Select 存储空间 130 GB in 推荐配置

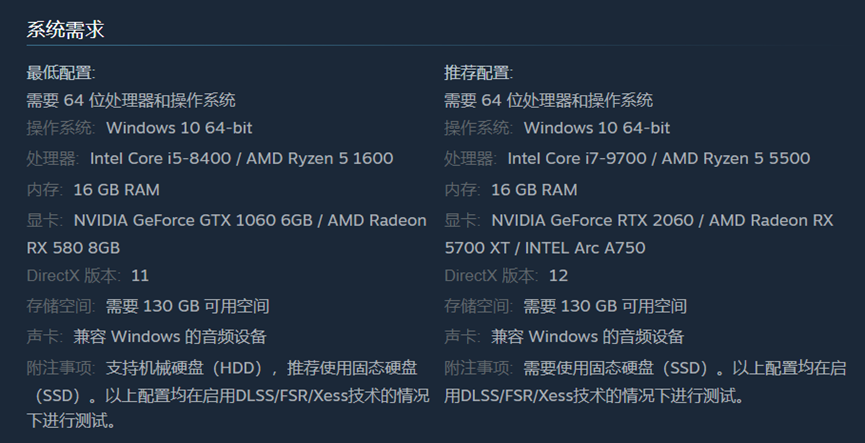pos(565,306)
